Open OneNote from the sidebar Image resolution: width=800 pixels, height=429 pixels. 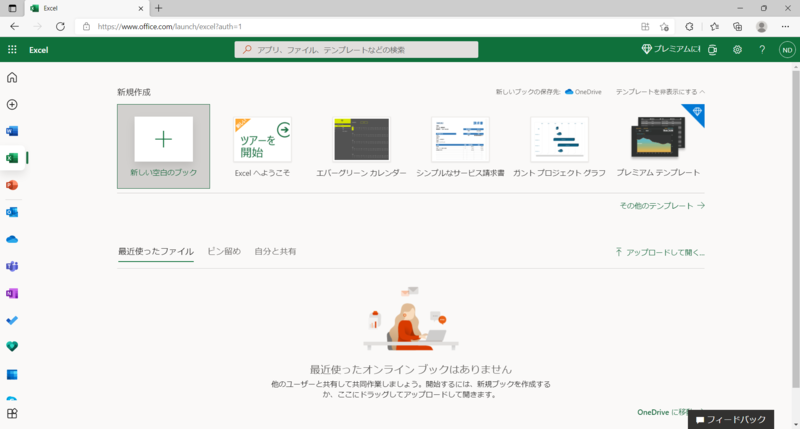pyautogui.click(x=12, y=293)
